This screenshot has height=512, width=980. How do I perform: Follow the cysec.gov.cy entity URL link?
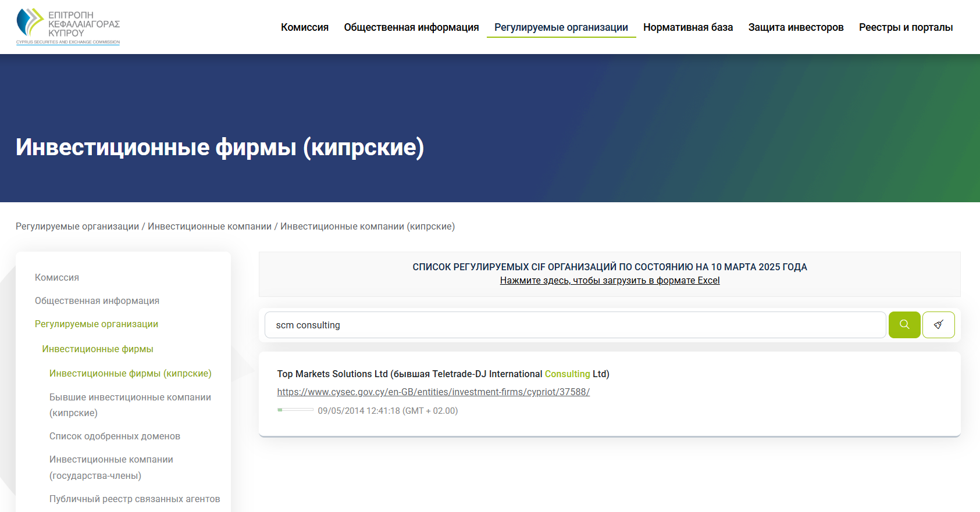[x=433, y=392]
